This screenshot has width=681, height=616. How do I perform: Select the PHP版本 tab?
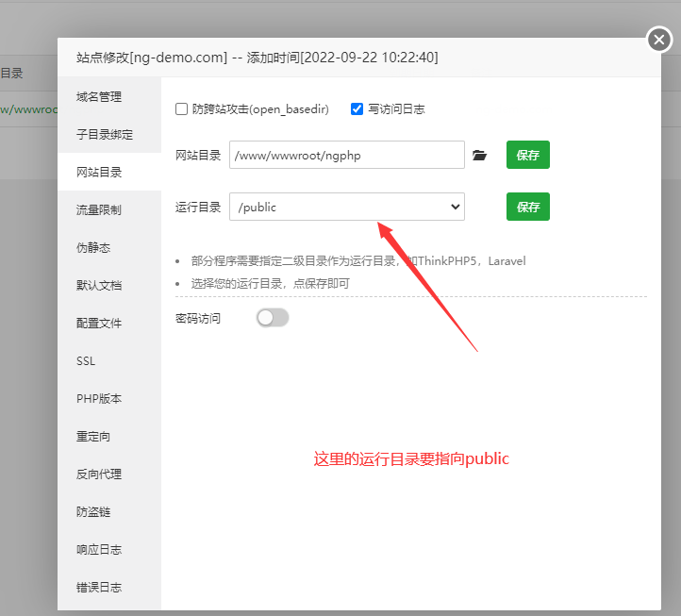coord(99,399)
